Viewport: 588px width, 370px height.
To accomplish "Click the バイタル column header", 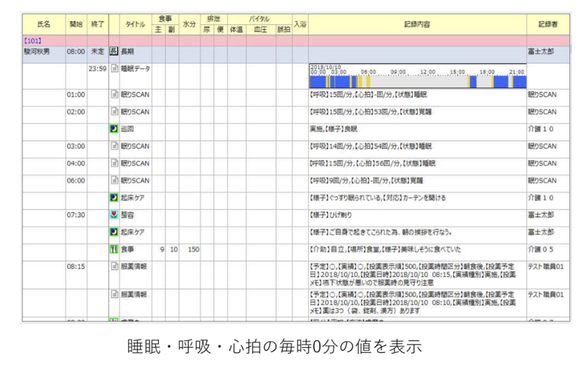I will coord(259,20).
